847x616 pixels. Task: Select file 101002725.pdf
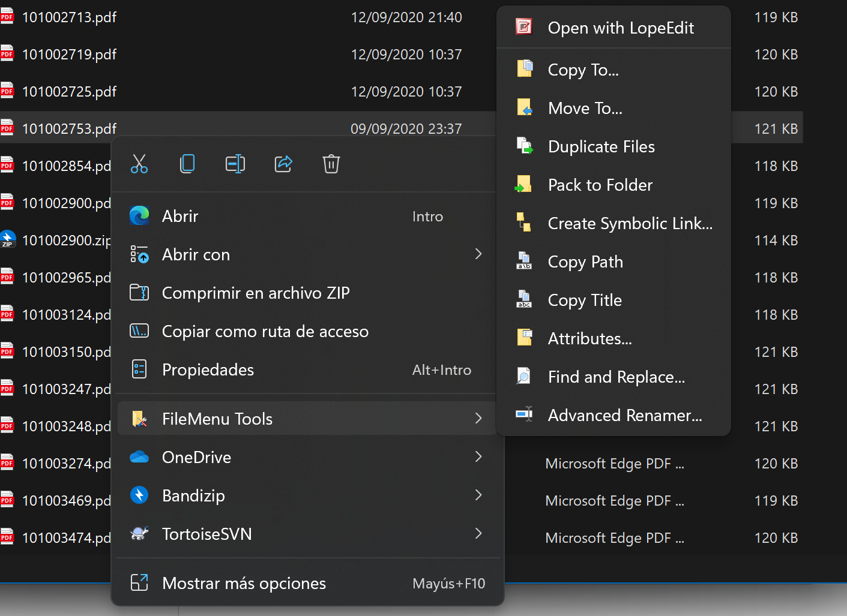pyautogui.click(x=69, y=92)
